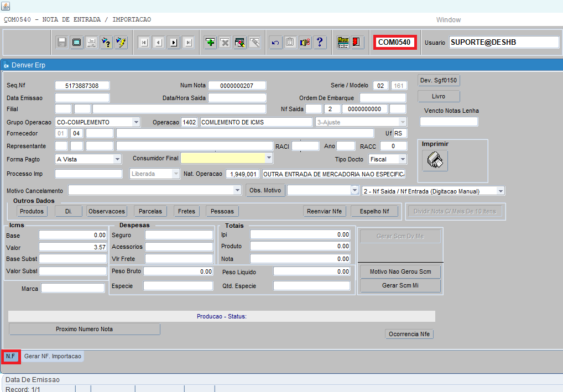Click the Save diskette icon in toolbar
The height and width of the screenshot is (392, 563).
[x=62, y=43]
